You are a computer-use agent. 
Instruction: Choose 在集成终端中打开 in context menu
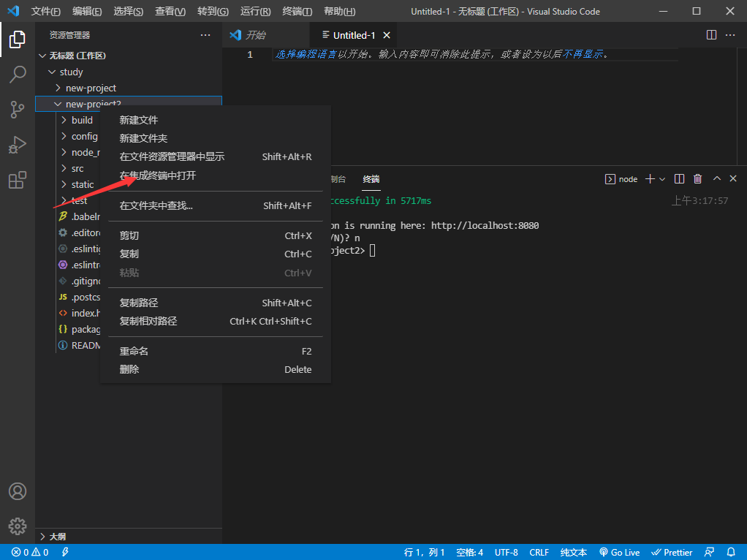click(x=216, y=175)
